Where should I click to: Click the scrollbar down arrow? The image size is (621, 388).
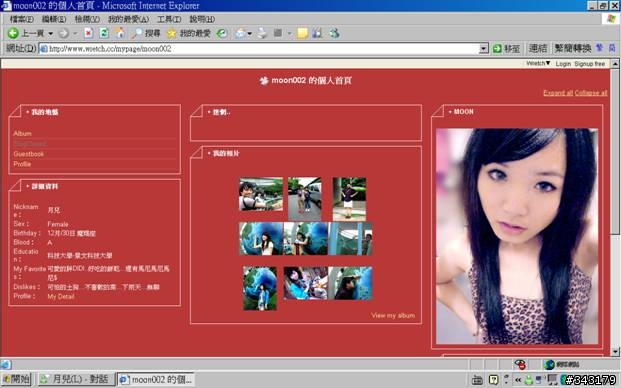tap(615, 352)
